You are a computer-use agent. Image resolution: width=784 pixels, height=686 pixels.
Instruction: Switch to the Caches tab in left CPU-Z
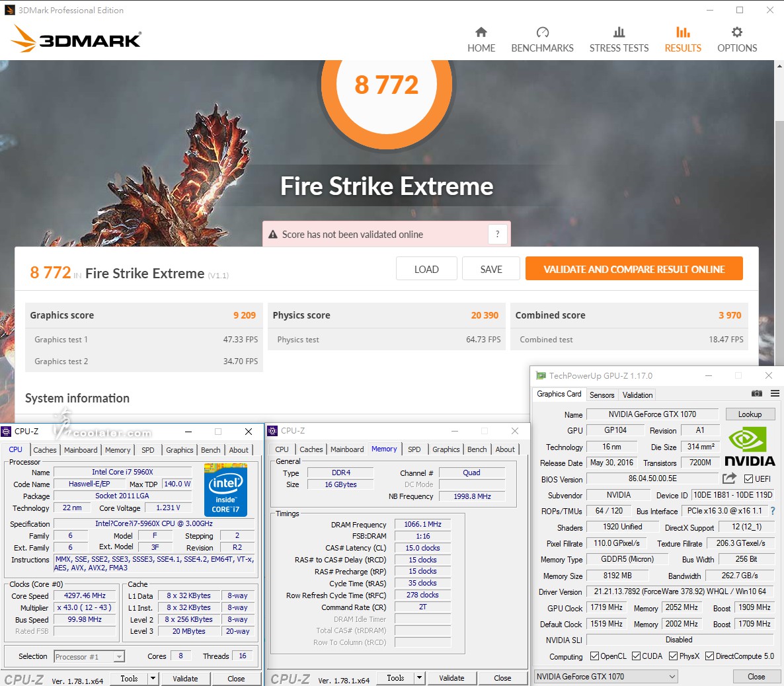point(44,450)
